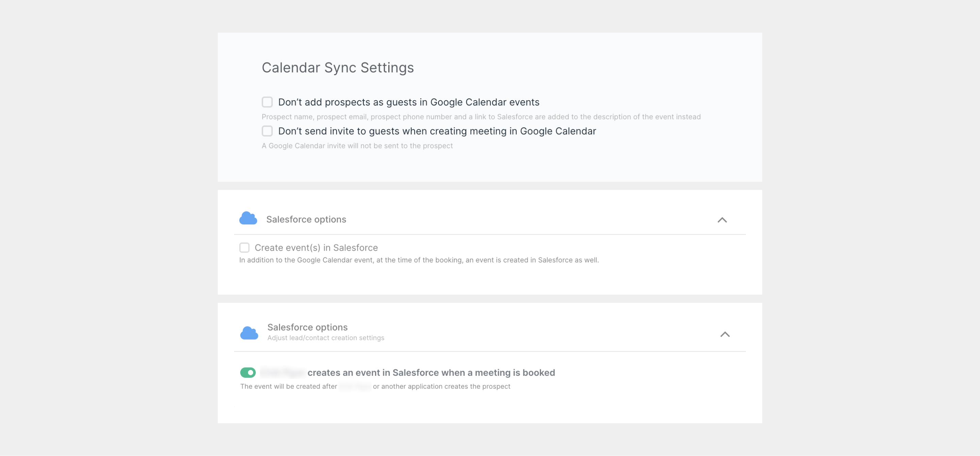Collapse the first Salesforce options section chevron
The width and height of the screenshot is (980, 456).
(722, 220)
